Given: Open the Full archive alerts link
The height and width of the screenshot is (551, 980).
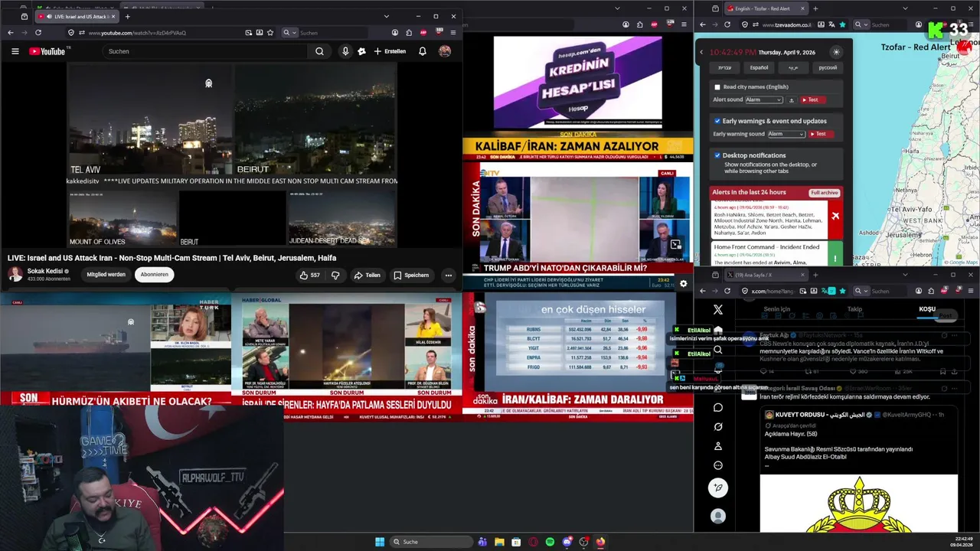Looking at the screenshot, I should (x=825, y=192).
